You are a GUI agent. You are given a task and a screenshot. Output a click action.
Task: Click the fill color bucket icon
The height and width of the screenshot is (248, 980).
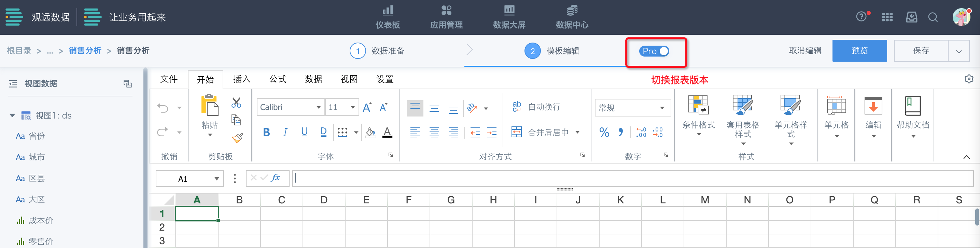tap(370, 132)
